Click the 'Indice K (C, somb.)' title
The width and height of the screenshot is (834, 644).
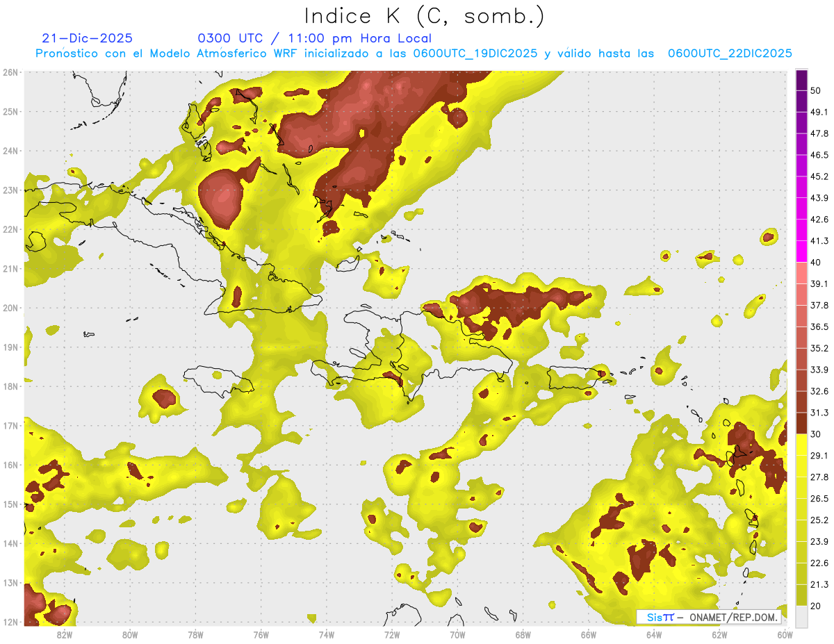[x=425, y=17]
